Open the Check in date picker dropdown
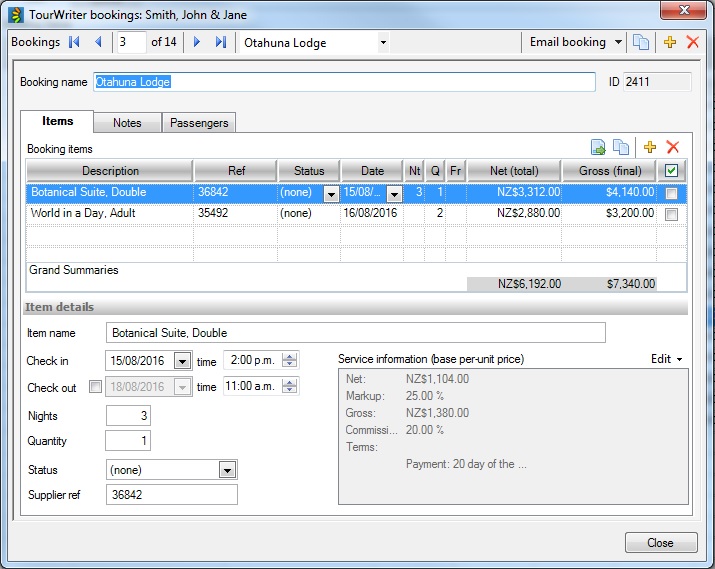This screenshot has height=569, width=715. point(182,361)
